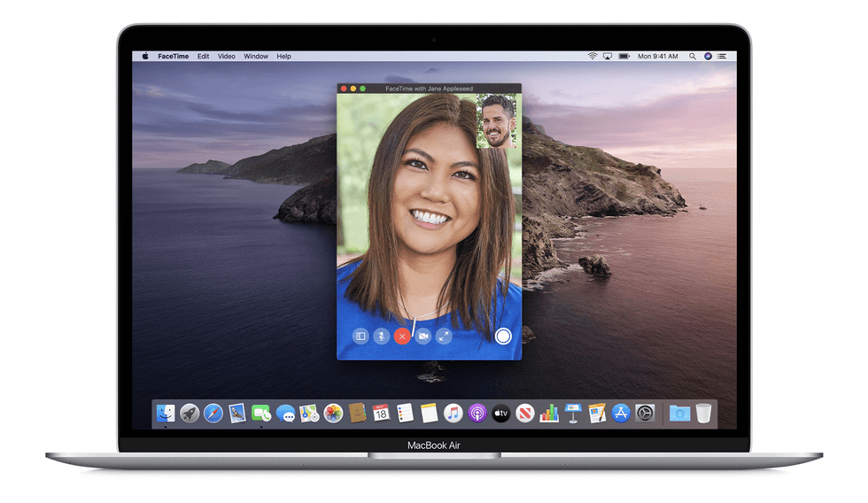Open the Downloads folder in the Dock
This screenshot has width=868, height=503.
[x=680, y=413]
